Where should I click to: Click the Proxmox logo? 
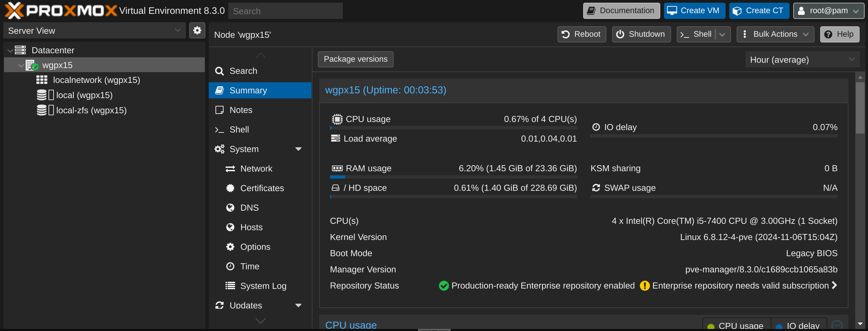click(61, 10)
